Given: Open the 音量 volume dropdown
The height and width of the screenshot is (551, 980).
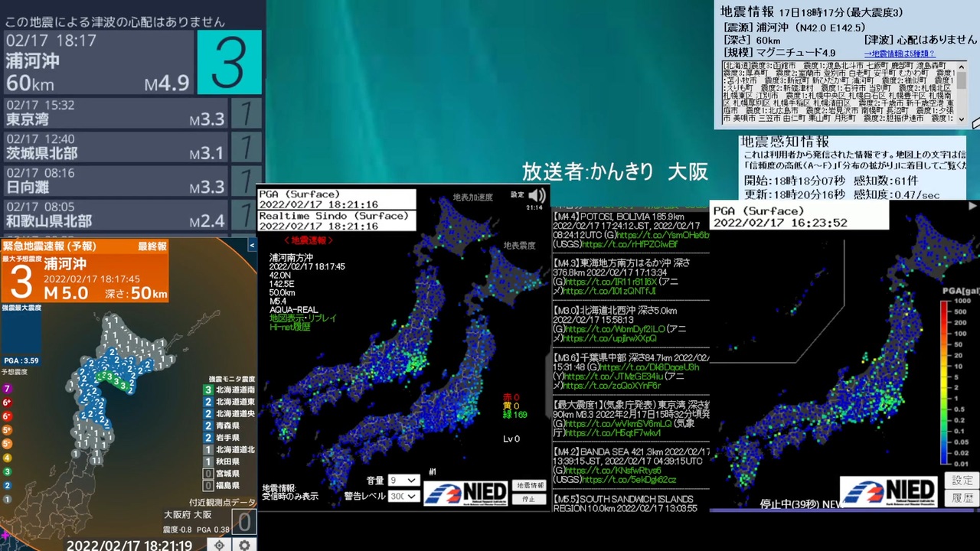Looking at the screenshot, I should [403, 480].
